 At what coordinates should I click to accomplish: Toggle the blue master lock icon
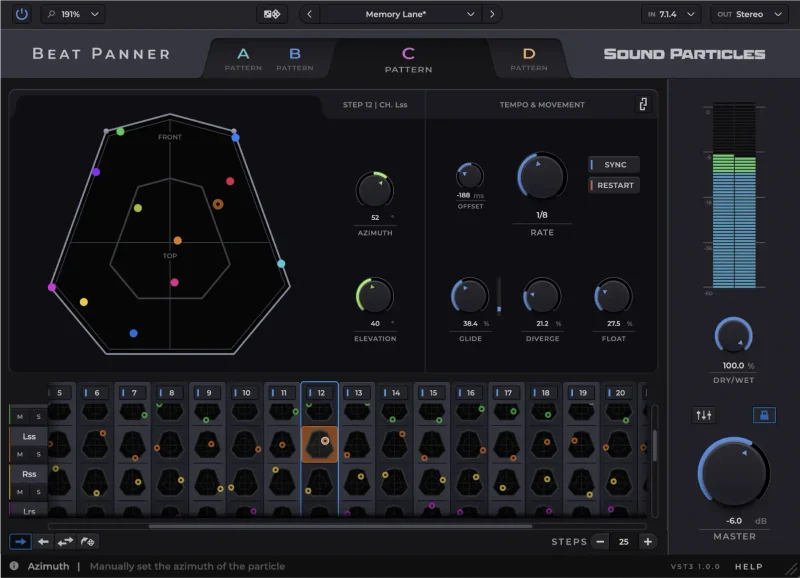[764, 415]
